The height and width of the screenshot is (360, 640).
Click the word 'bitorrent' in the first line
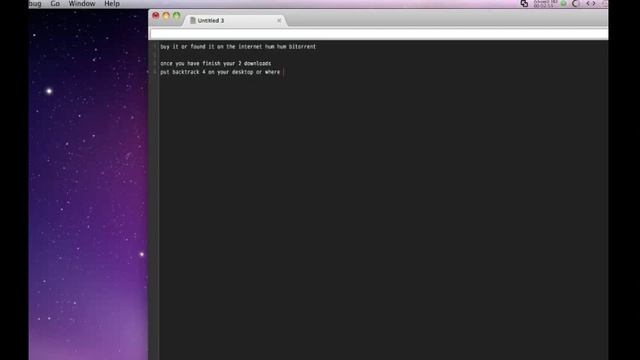[302, 47]
